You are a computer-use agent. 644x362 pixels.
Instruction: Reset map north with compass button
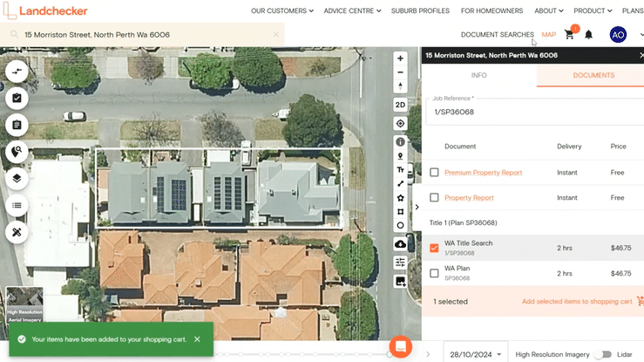pyautogui.click(x=400, y=85)
